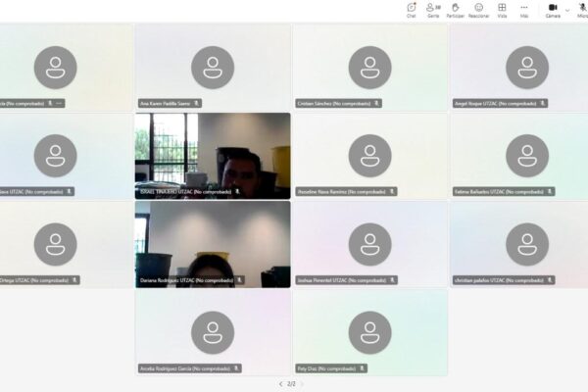This screenshot has height=392, width=588.
Task: Click muted mic icon beside Angel Roque
Action: tap(542, 103)
